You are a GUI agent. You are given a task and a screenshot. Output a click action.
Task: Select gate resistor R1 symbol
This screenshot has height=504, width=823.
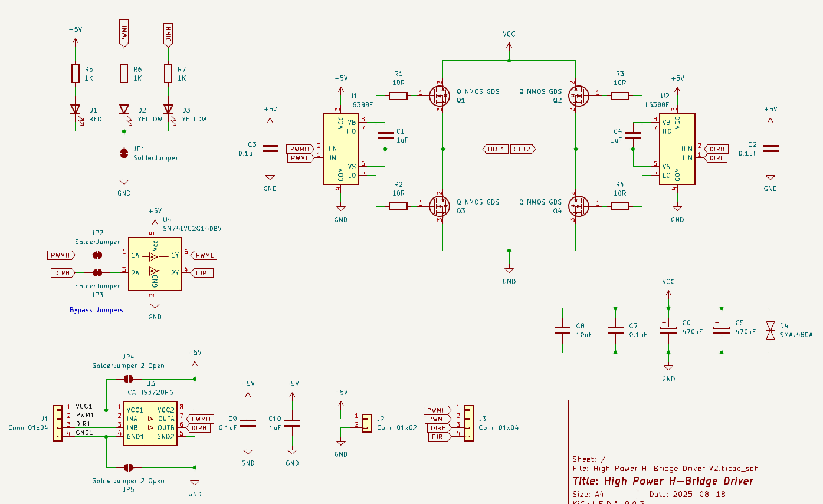click(398, 95)
